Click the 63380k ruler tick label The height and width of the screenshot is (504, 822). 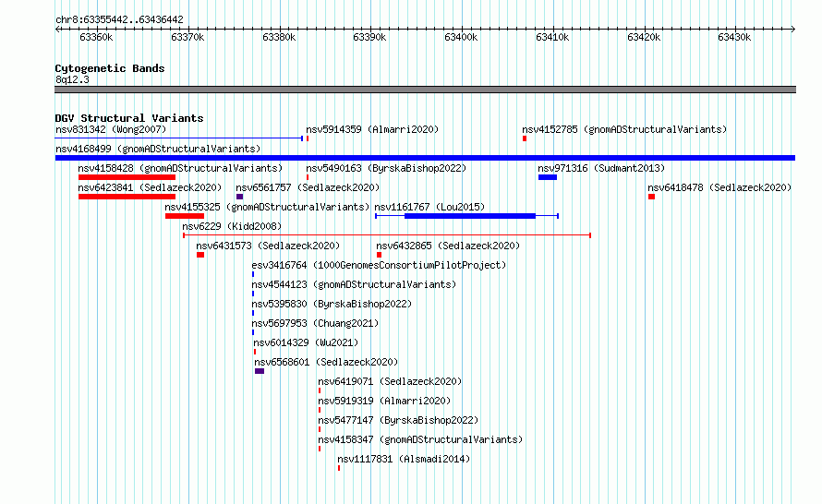(x=279, y=37)
